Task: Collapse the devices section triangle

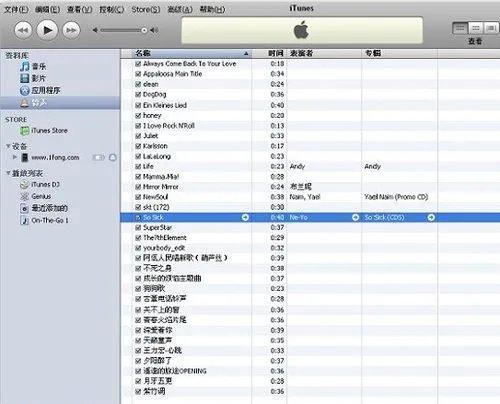Action: point(8,146)
